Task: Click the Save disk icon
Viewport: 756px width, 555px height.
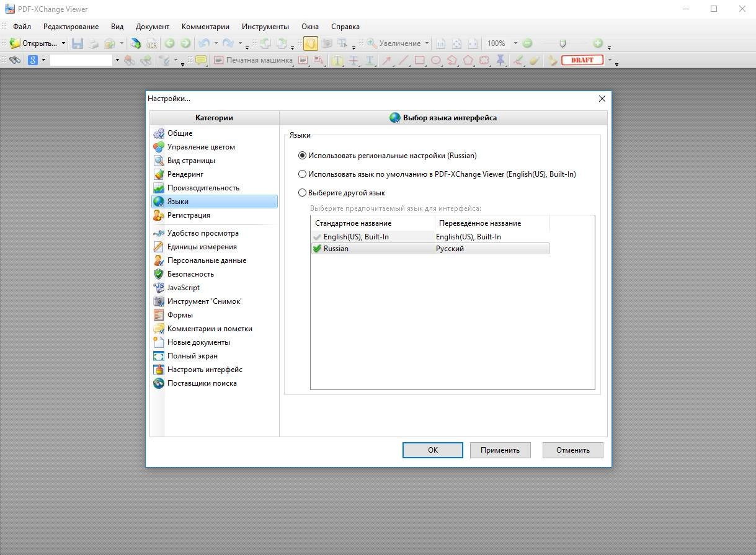Action: click(78, 43)
